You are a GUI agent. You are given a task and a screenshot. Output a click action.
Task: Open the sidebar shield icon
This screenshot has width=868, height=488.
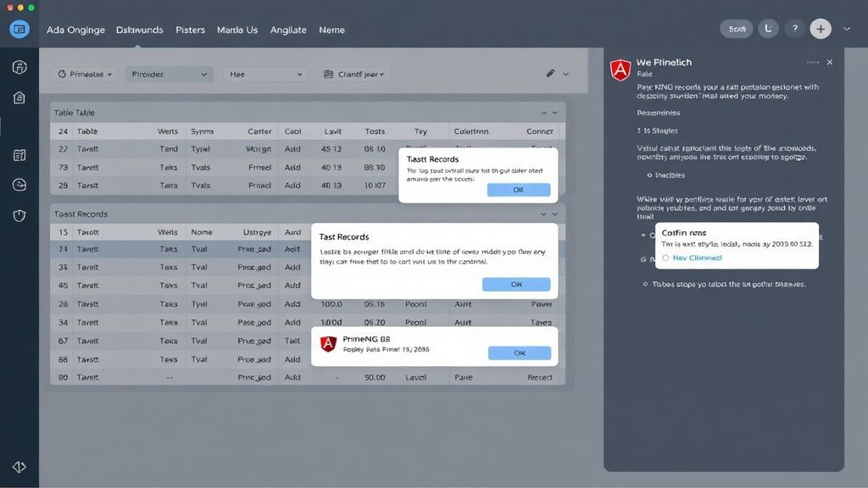pyautogui.click(x=19, y=215)
